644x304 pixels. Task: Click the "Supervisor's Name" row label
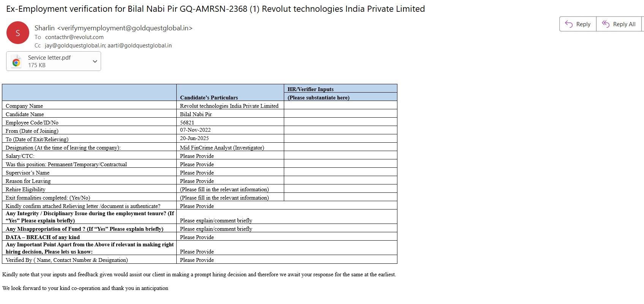click(27, 173)
